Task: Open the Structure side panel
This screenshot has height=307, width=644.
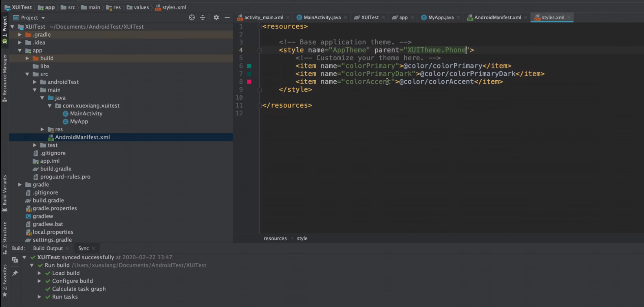Action: coord(4,238)
